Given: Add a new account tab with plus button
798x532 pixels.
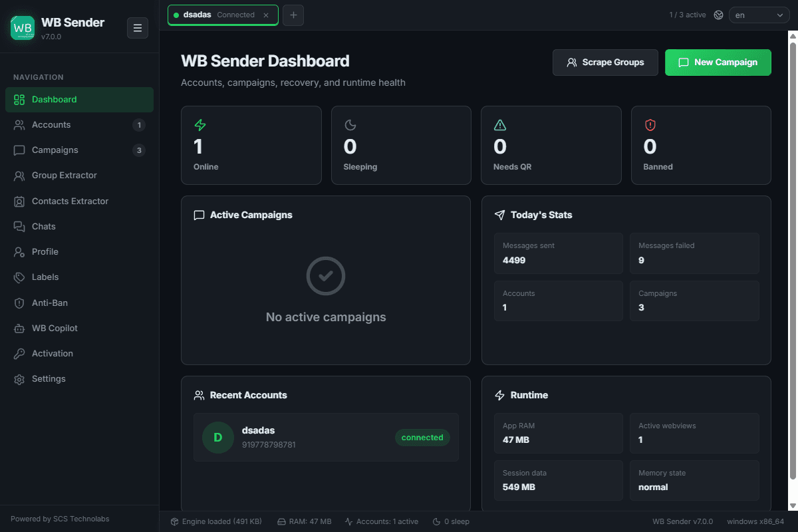Looking at the screenshot, I should [293, 15].
